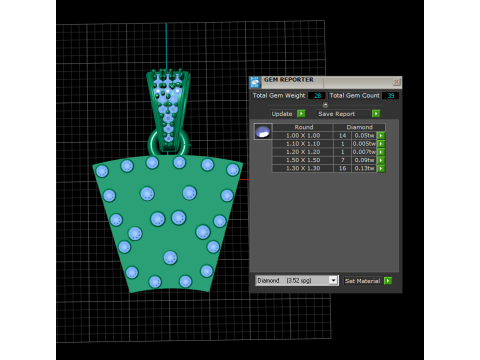Screen dimensions: 480x360
Task: Click the Total Gem Weight value .28
Action: [317, 96]
